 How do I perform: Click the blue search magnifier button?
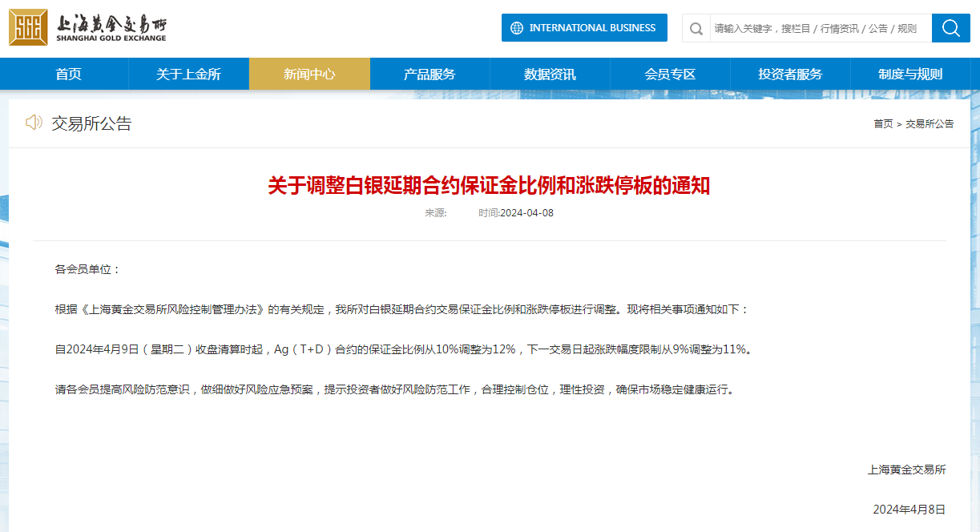coord(950,28)
